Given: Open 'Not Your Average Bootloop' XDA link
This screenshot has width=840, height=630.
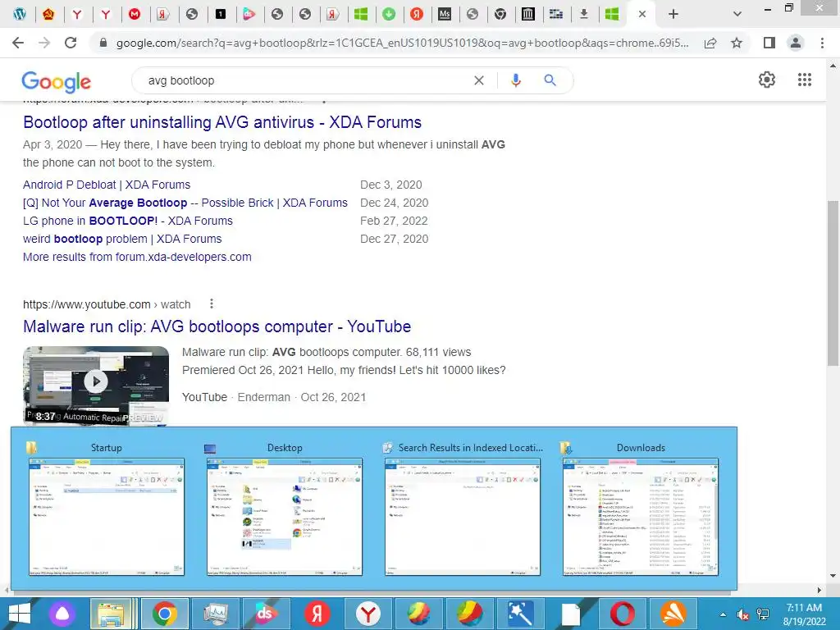Looking at the screenshot, I should (x=185, y=203).
